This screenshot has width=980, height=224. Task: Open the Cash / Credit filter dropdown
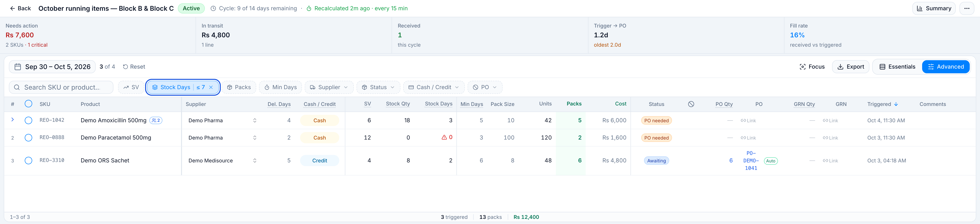click(x=434, y=87)
